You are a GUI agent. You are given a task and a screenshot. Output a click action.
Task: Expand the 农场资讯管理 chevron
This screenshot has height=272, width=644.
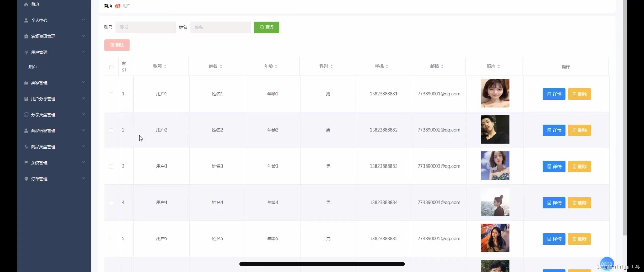tap(83, 36)
